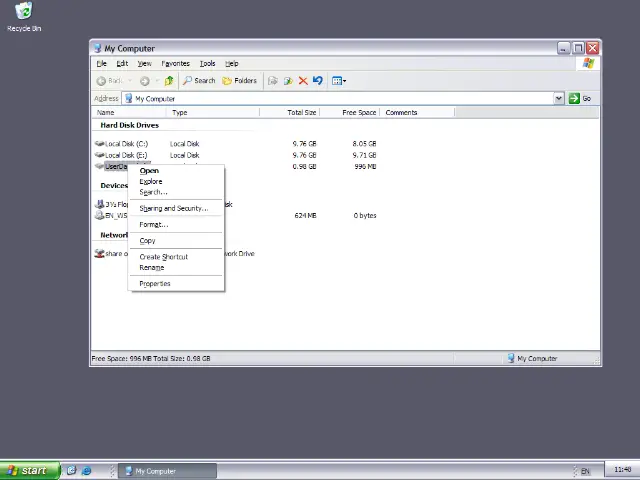Click the Search toolbar button

(199, 81)
